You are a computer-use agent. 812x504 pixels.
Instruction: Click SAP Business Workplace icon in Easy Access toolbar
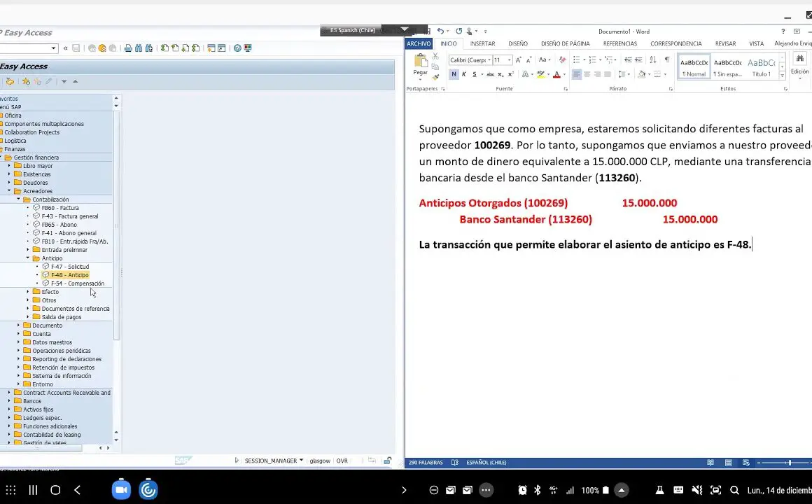10,81
